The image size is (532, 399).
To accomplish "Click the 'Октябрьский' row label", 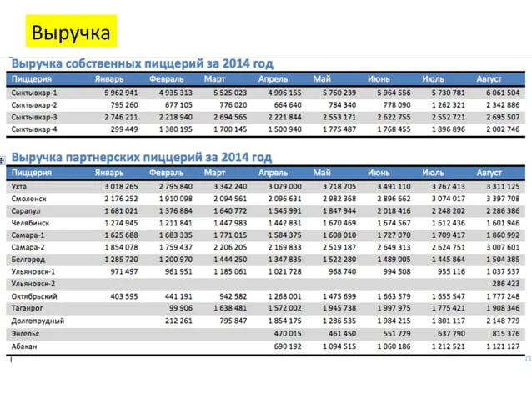I will [x=34, y=296].
